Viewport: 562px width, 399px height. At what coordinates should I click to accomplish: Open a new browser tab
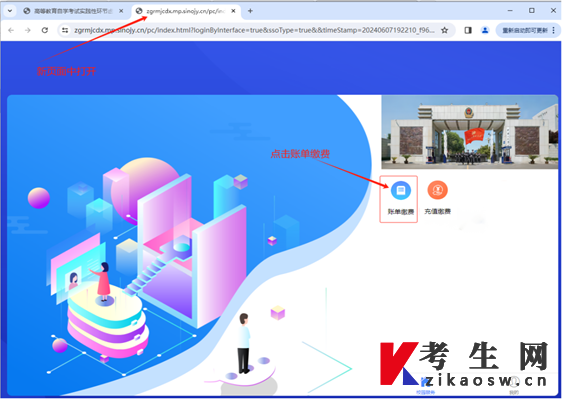pos(250,11)
